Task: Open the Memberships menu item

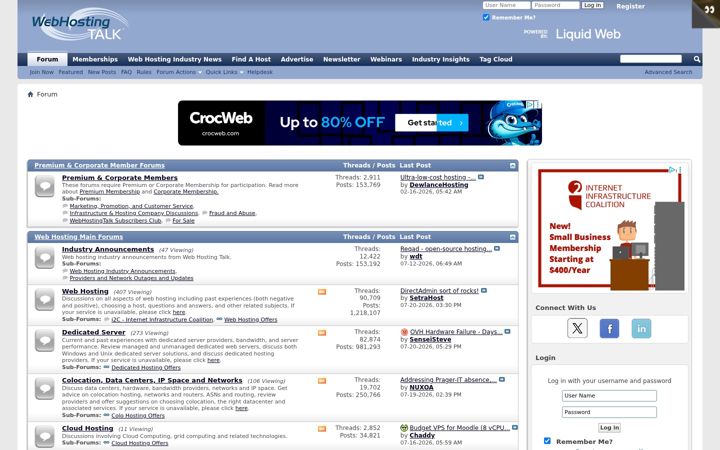Action: coord(95,59)
